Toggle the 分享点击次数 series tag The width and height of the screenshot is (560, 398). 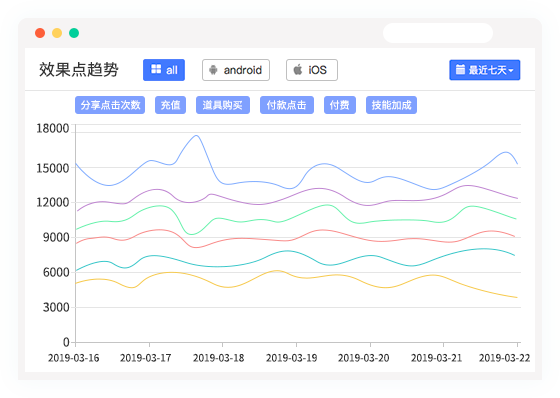click(110, 105)
